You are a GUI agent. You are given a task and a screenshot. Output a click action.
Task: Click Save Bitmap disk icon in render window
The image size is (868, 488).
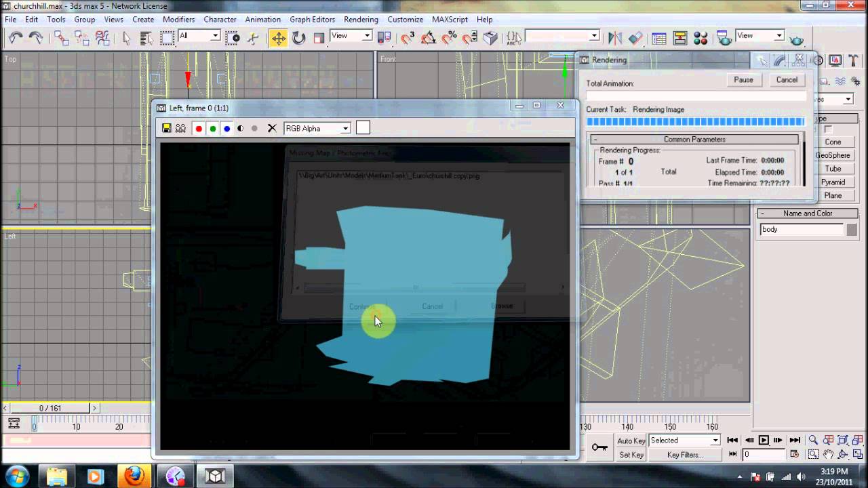pyautogui.click(x=167, y=128)
